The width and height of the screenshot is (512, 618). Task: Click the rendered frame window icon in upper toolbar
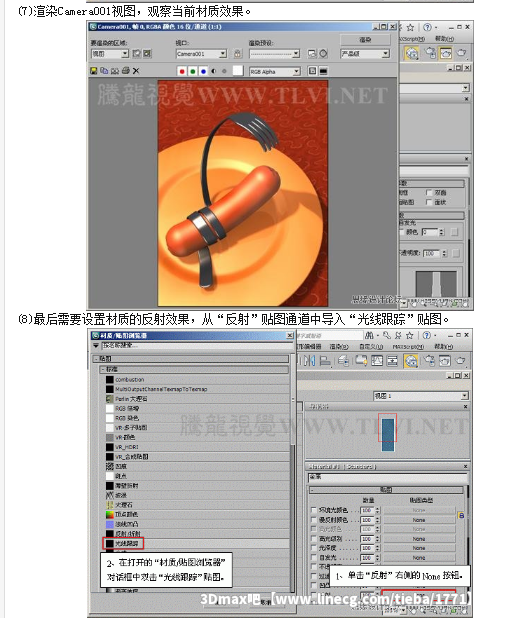(446, 53)
